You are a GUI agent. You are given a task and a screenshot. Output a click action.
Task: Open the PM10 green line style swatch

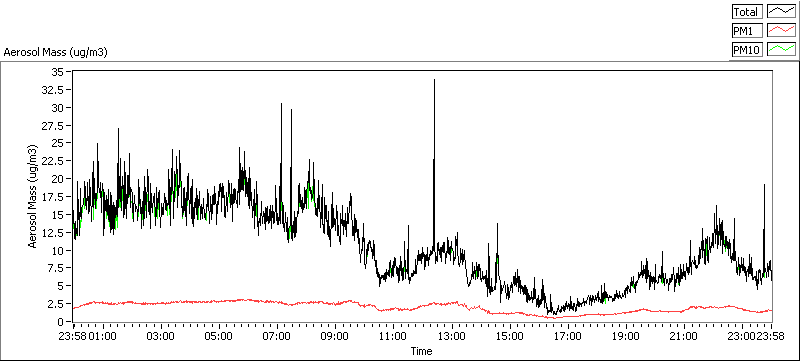pos(782,49)
